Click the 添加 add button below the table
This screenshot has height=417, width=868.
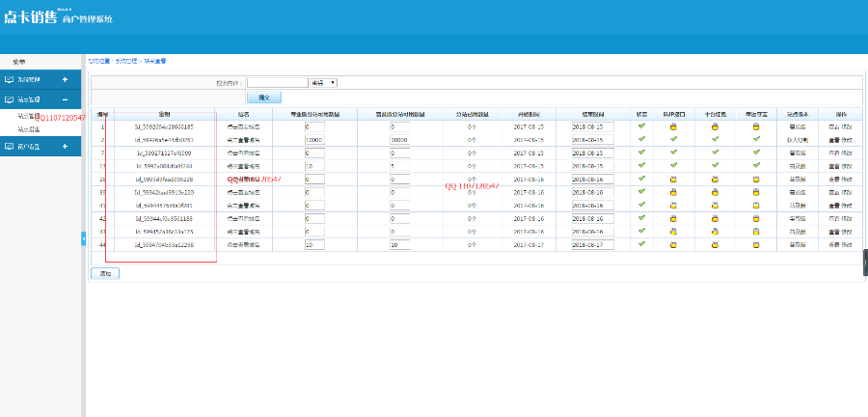[105, 273]
